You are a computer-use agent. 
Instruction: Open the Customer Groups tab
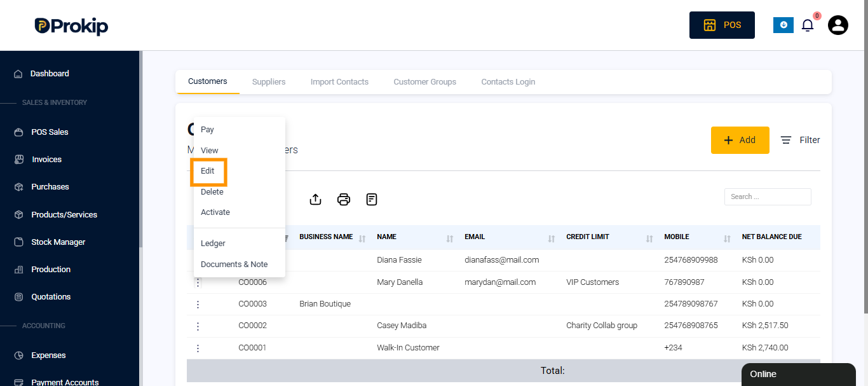pos(425,82)
